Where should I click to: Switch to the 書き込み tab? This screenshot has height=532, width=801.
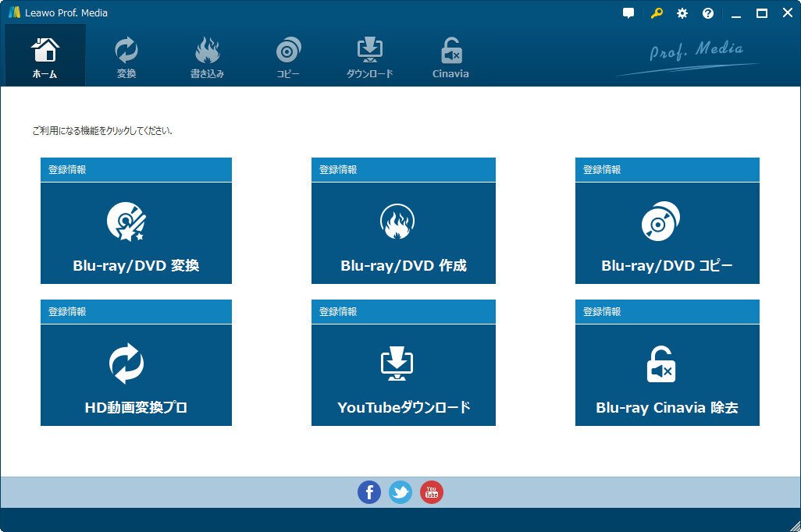click(x=206, y=55)
